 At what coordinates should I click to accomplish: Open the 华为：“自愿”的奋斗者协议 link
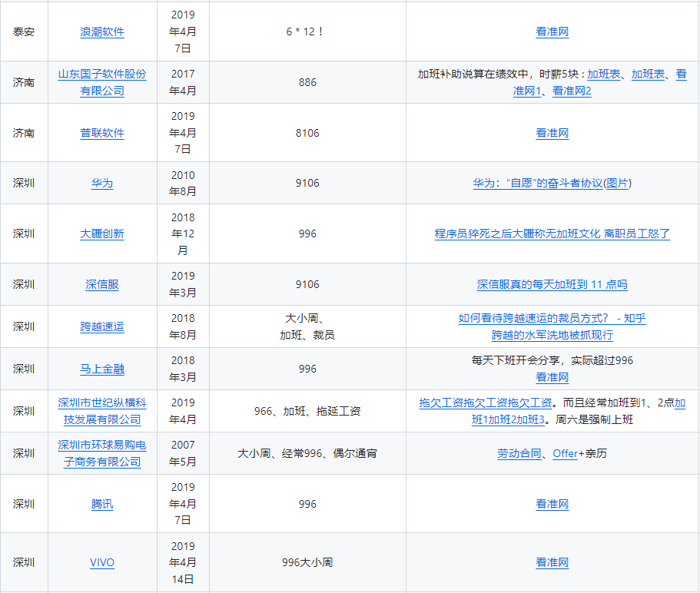tap(538, 183)
